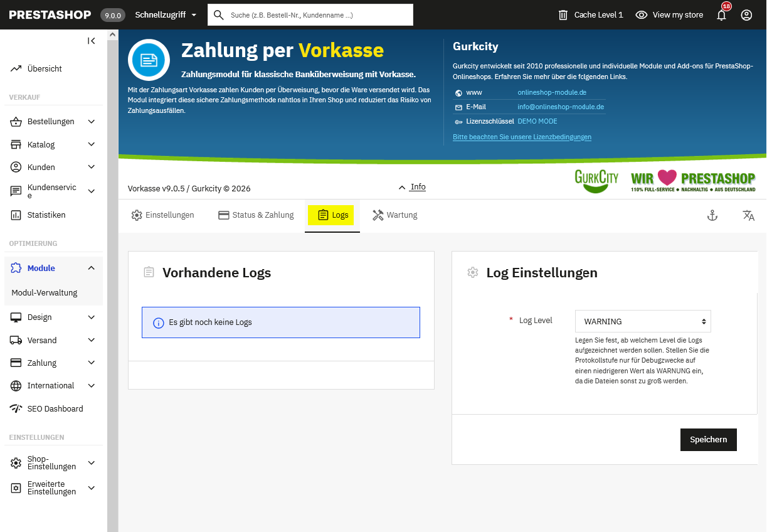Expand Shop-Einstellungen menu chevron
The height and width of the screenshot is (532, 767).
92,463
